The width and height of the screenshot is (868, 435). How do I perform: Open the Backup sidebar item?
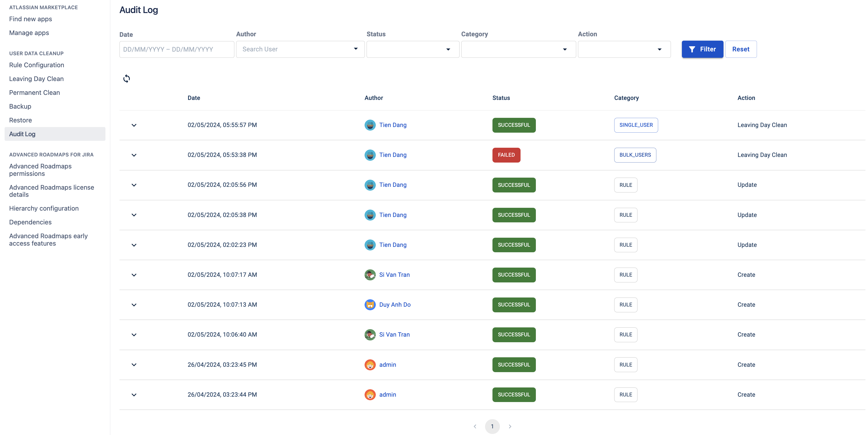pos(20,106)
